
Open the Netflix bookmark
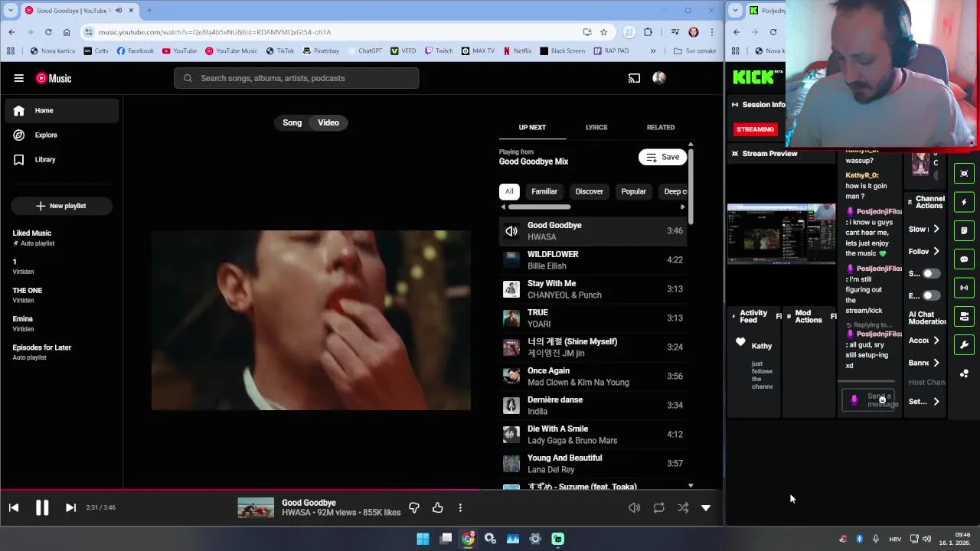[518, 51]
